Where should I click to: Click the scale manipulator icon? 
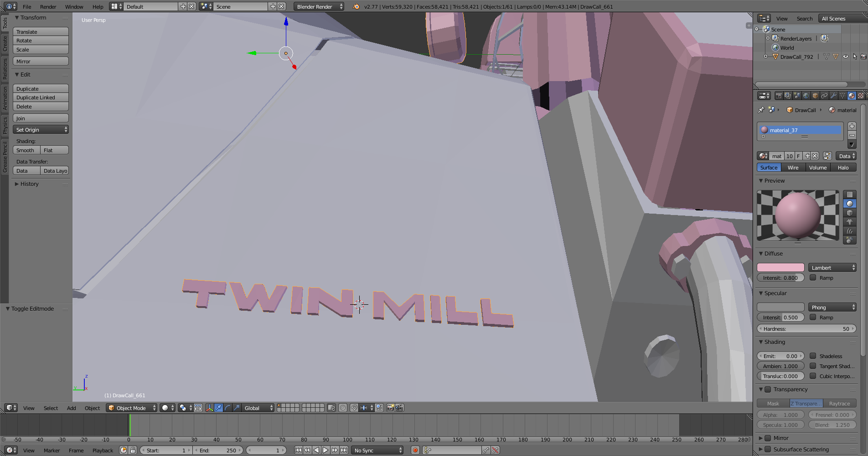pos(237,408)
